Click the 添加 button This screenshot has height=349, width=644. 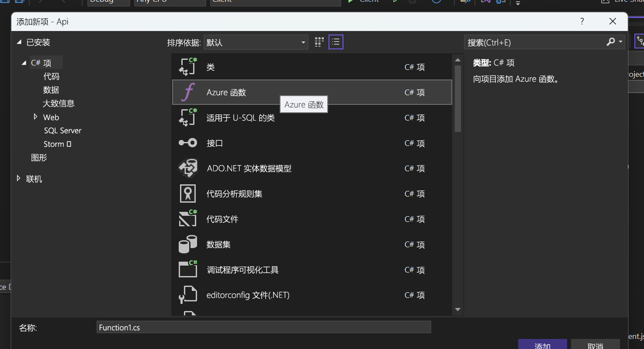(542, 344)
